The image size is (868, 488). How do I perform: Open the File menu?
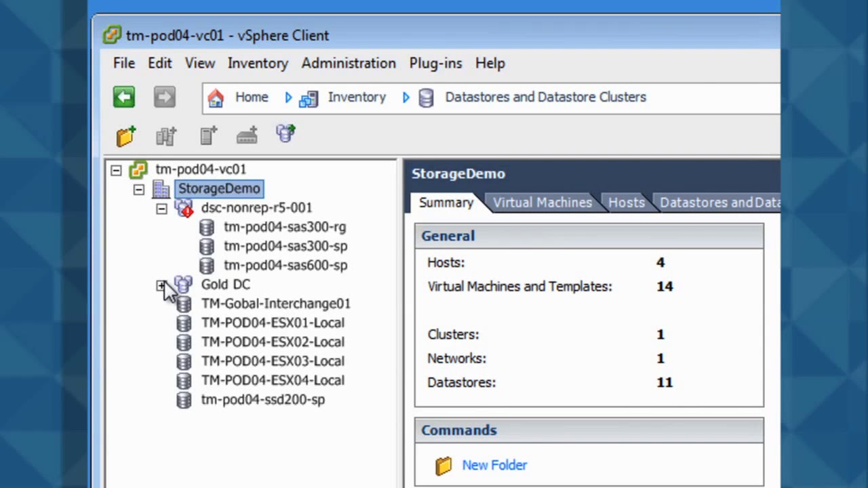pyautogui.click(x=124, y=63)
